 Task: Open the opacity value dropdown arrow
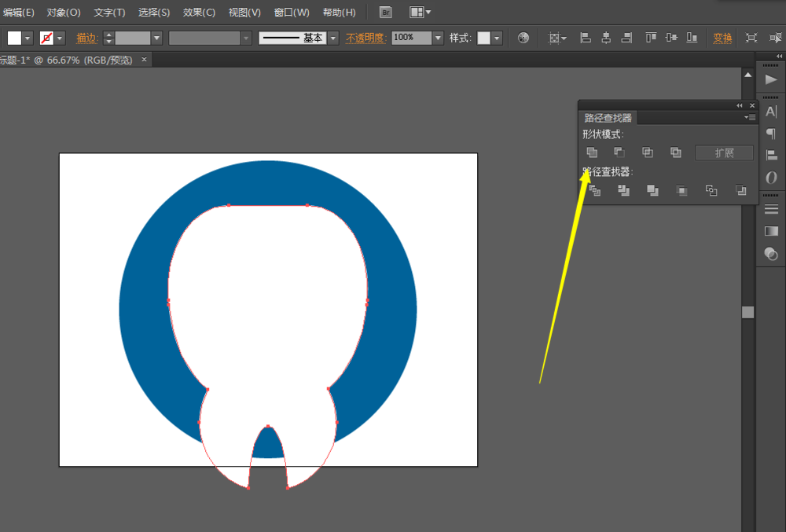(x=438, y=38)
